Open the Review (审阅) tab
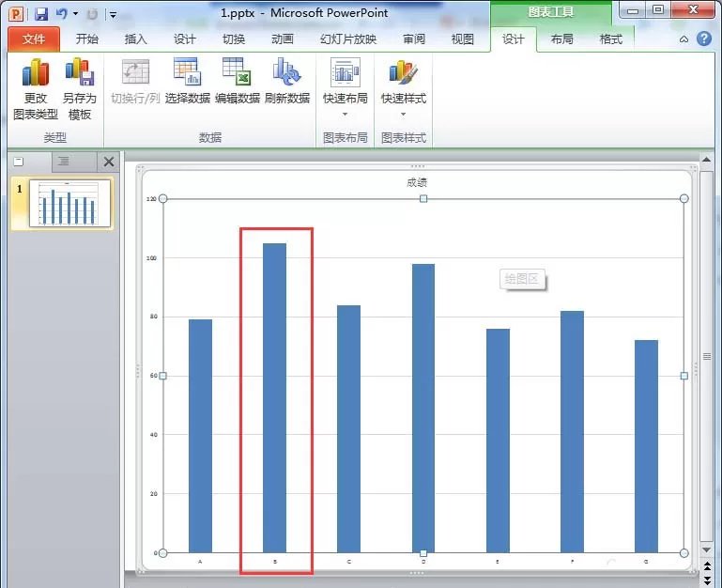The image size is (722, 588). click(414, 39)
